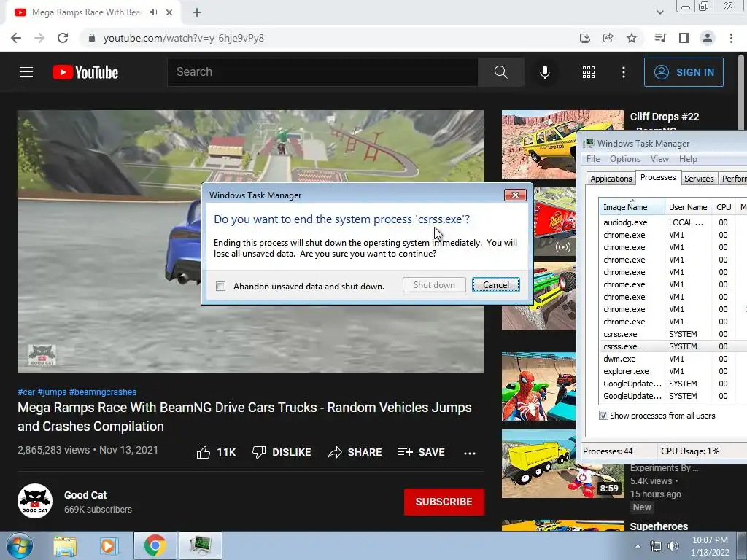Click the #beamngcrashes hashtag

point(103,392)
